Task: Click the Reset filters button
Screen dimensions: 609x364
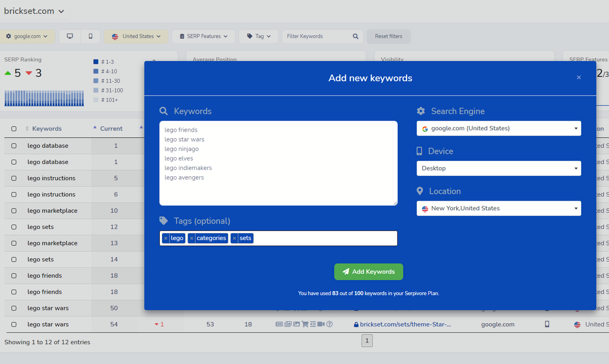Action: pos(388,36)
